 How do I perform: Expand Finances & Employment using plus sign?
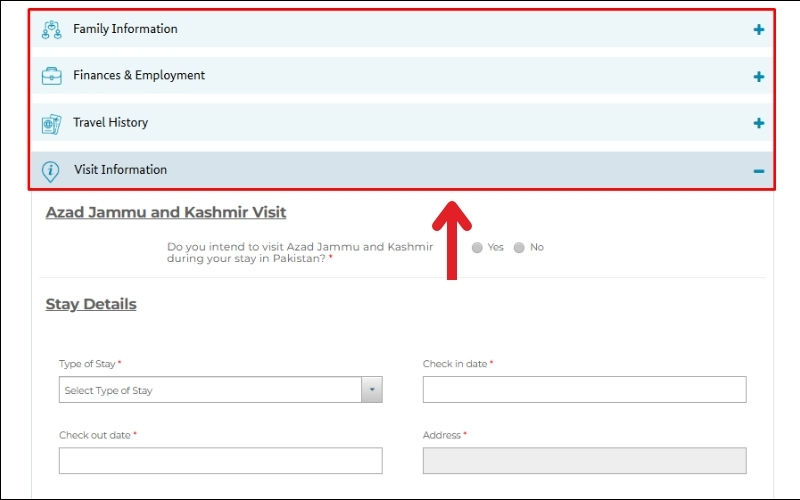point(759,77)
